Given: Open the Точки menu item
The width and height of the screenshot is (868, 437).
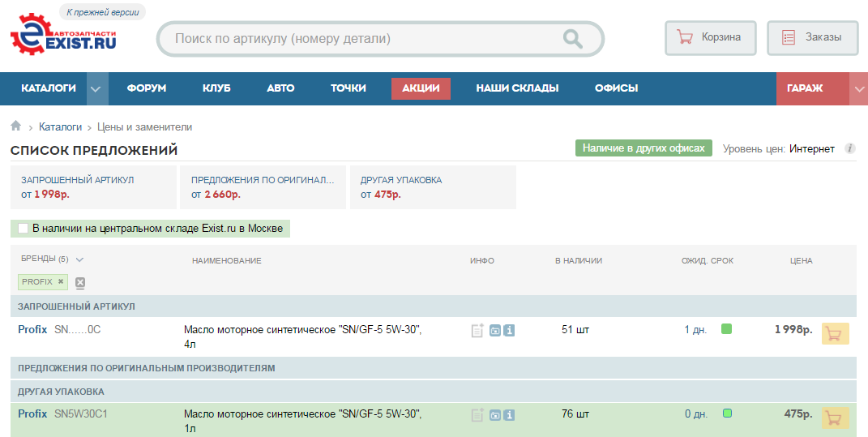Looking at the screenshot, I should (348, 88).
